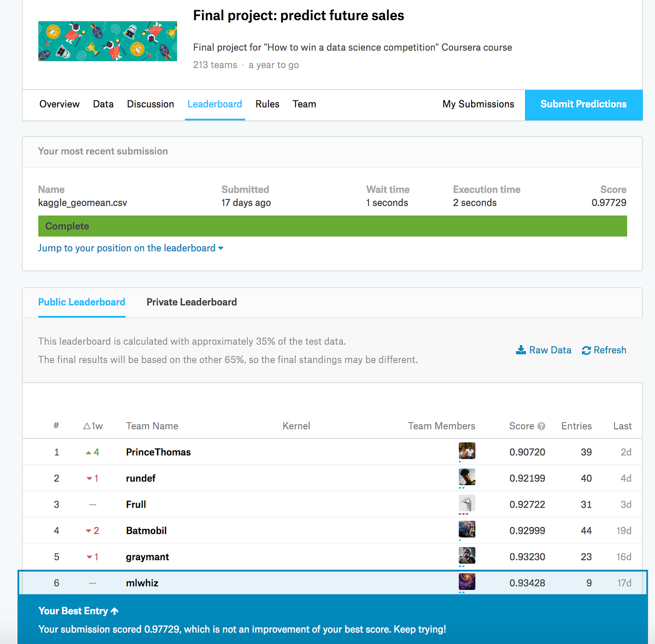Viewport: 655px width, 644px height.
Task: Click the upward arrow beside Your Best Entry
Action: pos(115,611)
